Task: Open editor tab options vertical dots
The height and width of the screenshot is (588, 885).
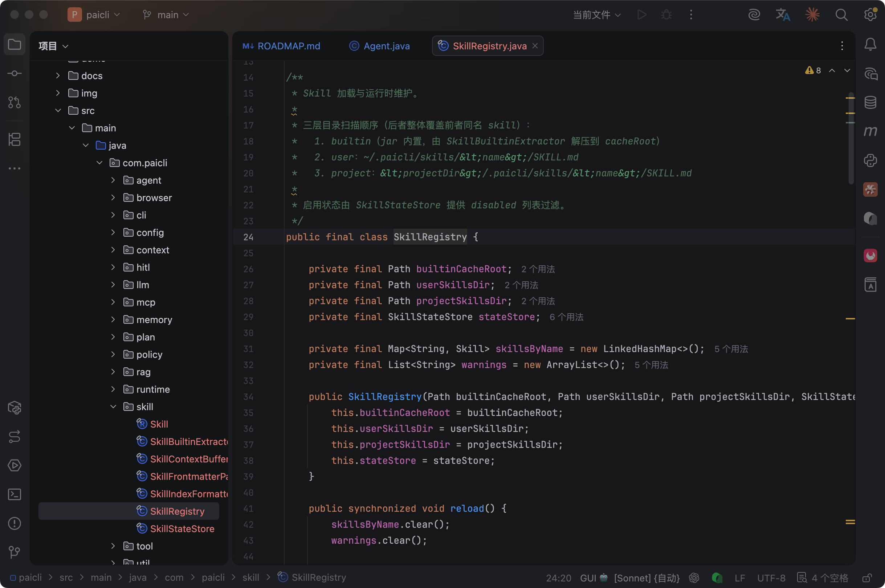Action: click(x=842, y=46)
